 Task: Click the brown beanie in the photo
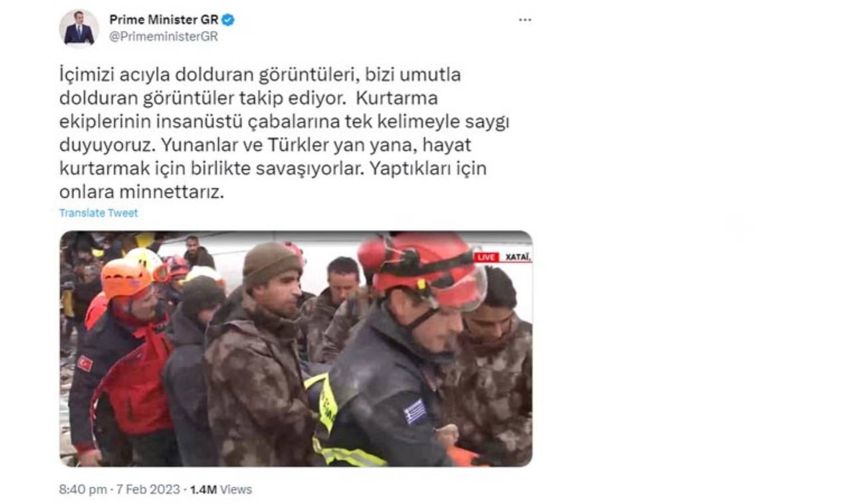click(x=271, y=263)
